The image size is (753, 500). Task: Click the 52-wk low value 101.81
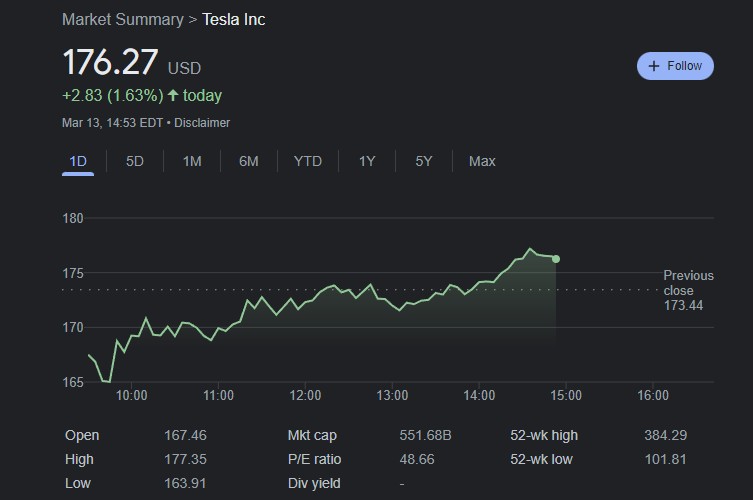coord(666,459)
